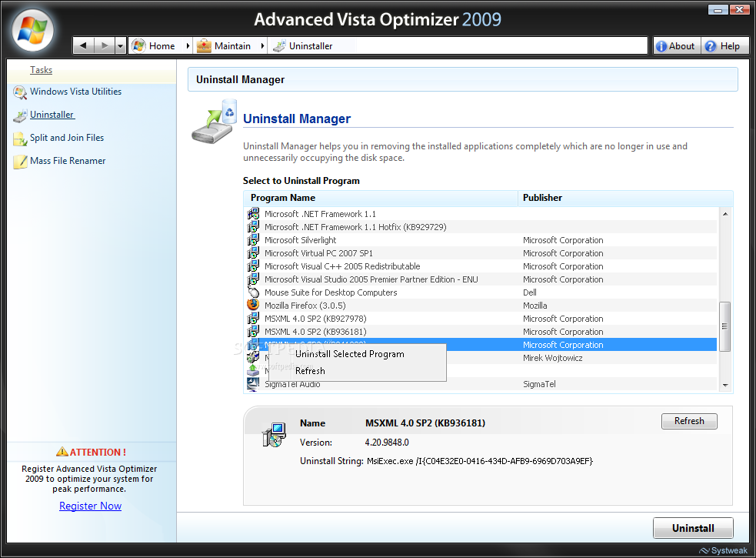
Task: Click the Dell publisher cell
Action: [529, 292]
